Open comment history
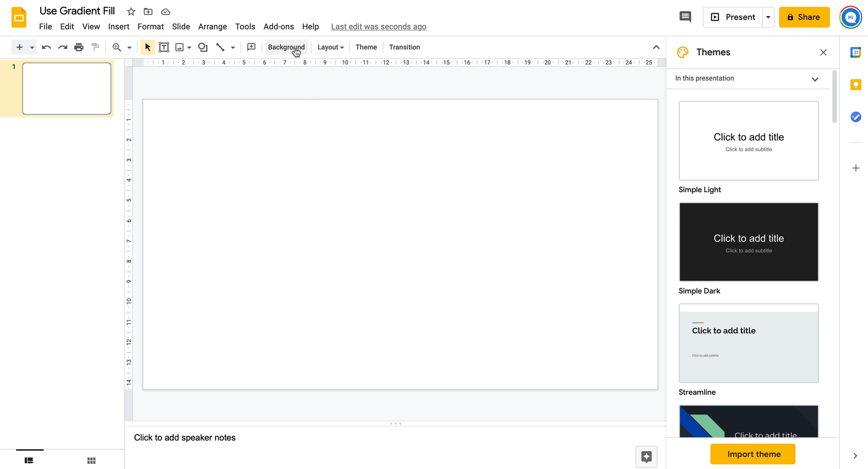Screen dimensions: 868x469 pyautogui.click(x=685, y=17)
